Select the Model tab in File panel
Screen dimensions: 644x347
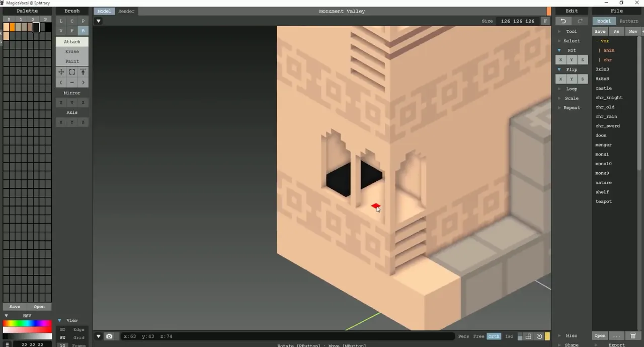[x=604, y=21]
